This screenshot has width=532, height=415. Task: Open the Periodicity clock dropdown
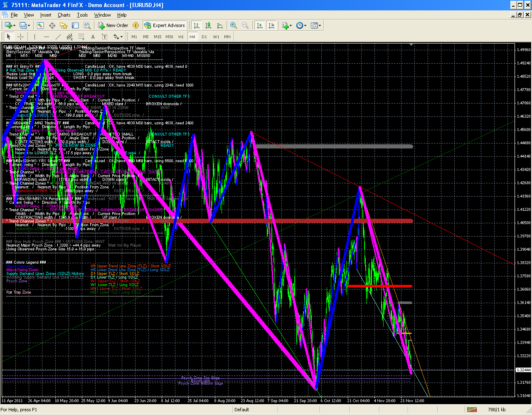click(x=301, y=25)
